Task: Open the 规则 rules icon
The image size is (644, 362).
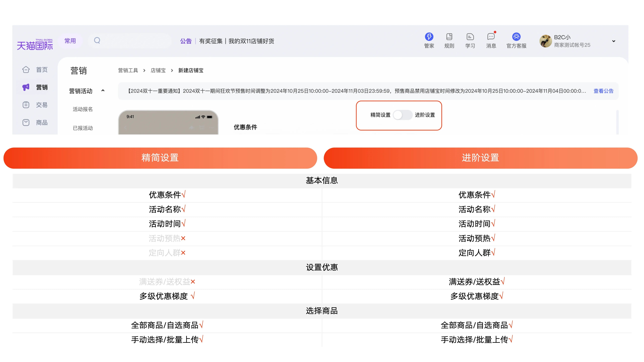Action: pos(449,40)
